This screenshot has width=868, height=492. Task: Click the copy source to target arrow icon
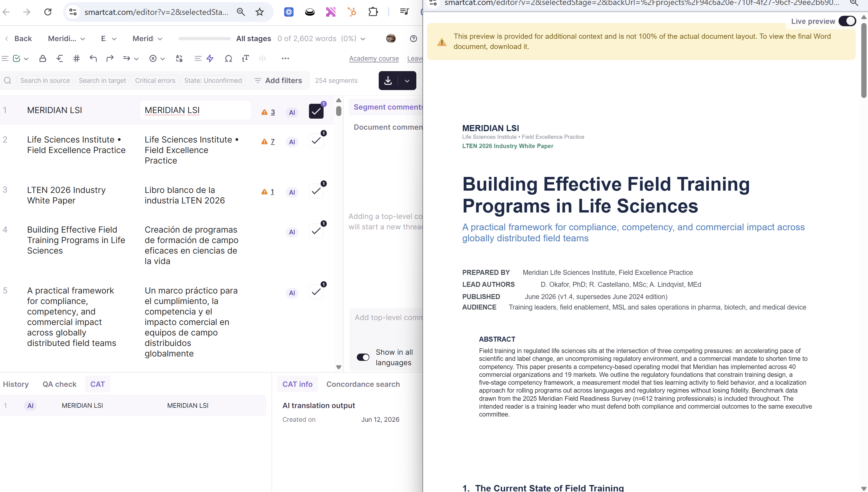point(127,59)
